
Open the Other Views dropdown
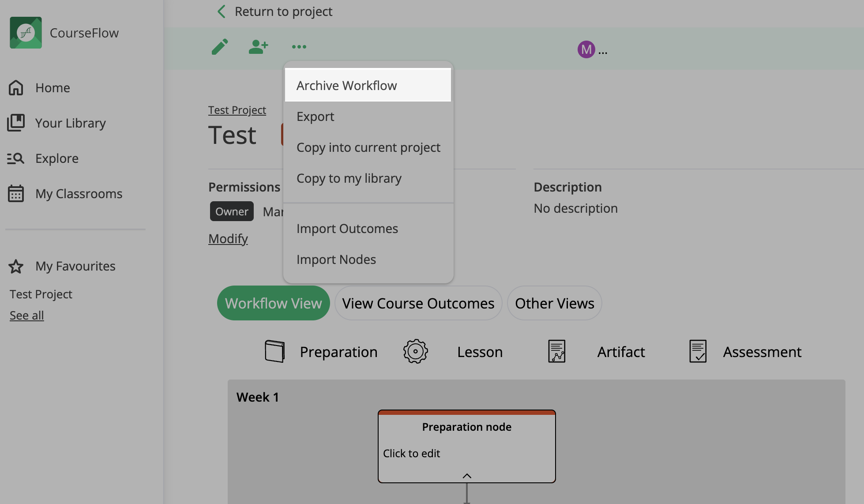coord(554,303)
